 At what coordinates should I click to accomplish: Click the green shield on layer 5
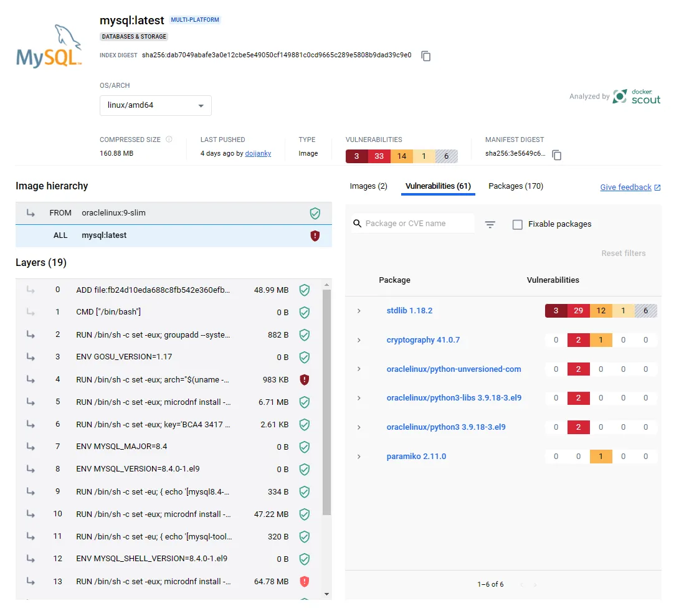point(305,402)
